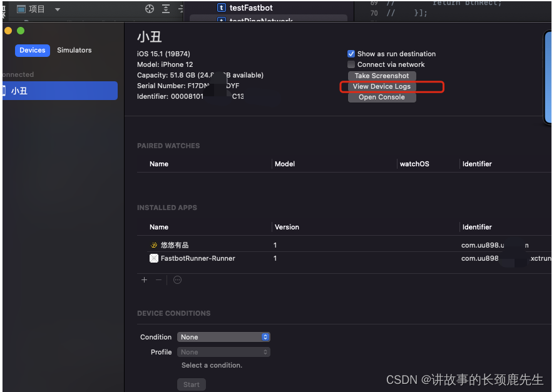Image resolution: width=554 pixels, height=392 pixels.
Task: Add an installed app with plus icon
Action: click(x=144, y=280)
